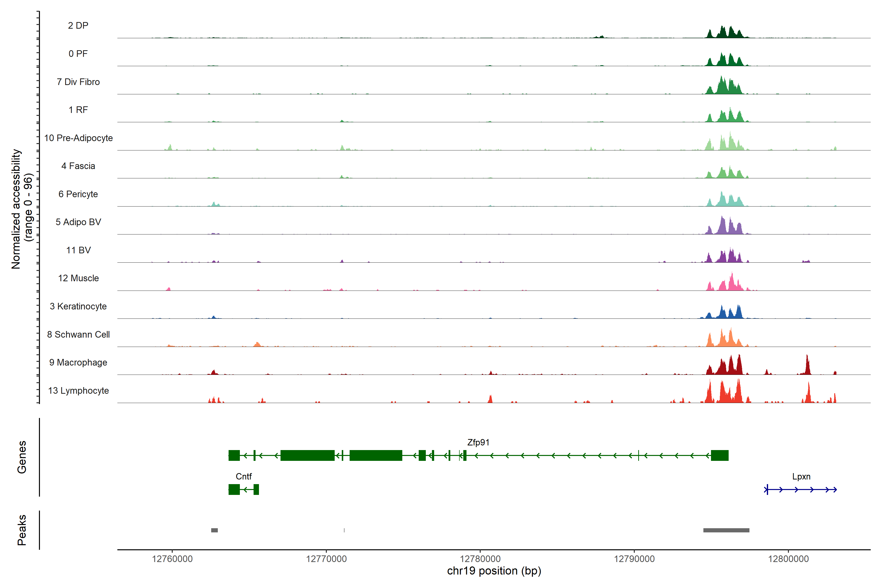882x588 pixels.
Task: Click the 12800000 axis tick label
Action: tap(788, 559)
